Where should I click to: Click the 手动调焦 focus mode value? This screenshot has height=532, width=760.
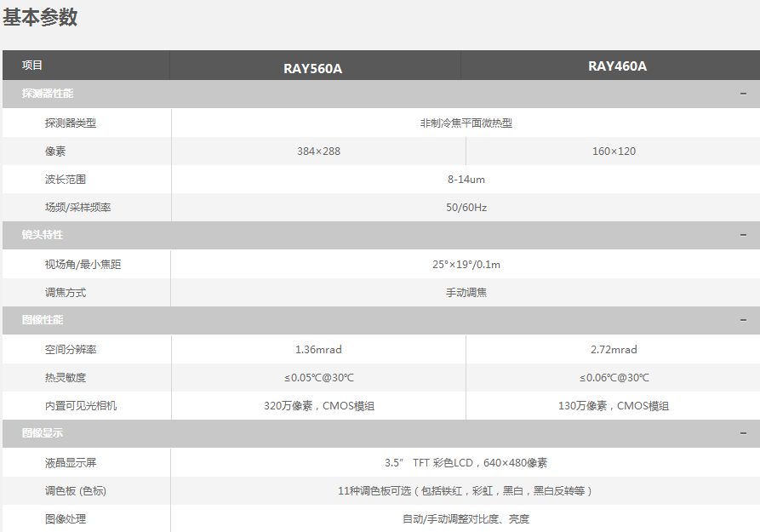click(466, 293)
